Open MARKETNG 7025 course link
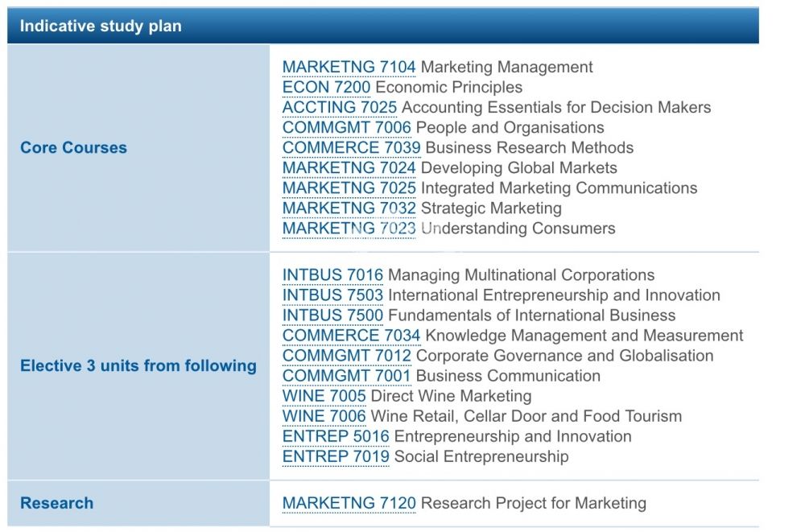 (x=349, y=188)
